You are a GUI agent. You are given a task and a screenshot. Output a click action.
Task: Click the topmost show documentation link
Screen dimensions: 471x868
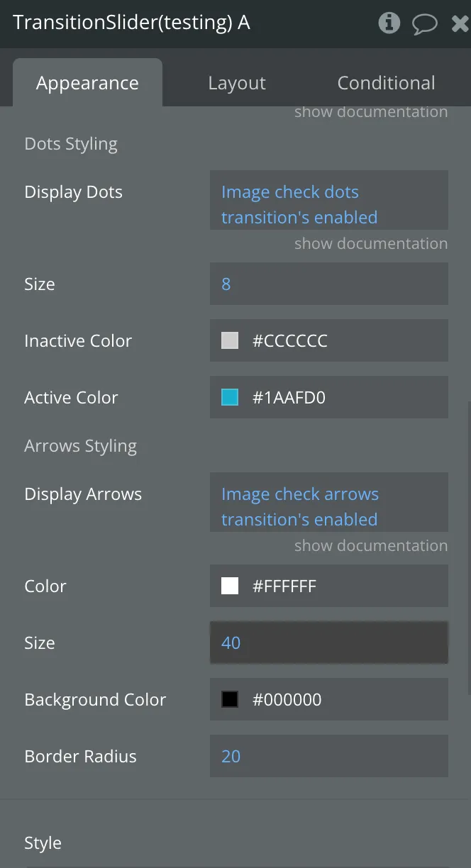[370, 111]
